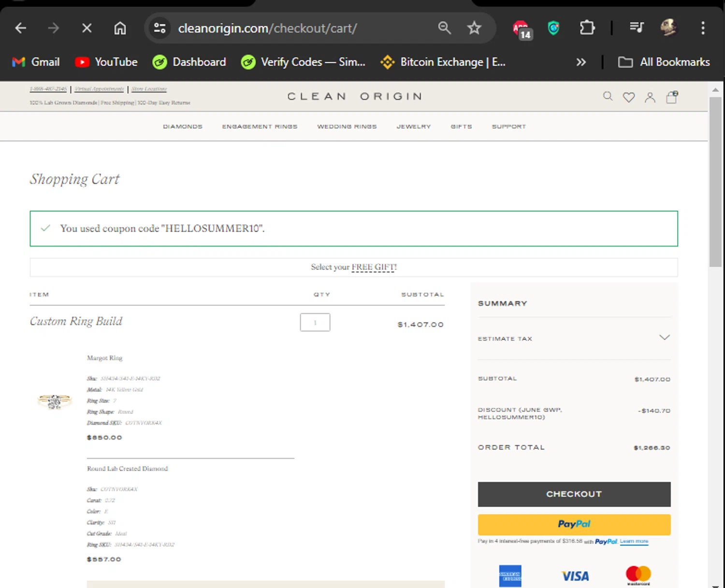Open the account profile icon
Viewport: 725px width, 588px height.
click(x=650, y=97)
